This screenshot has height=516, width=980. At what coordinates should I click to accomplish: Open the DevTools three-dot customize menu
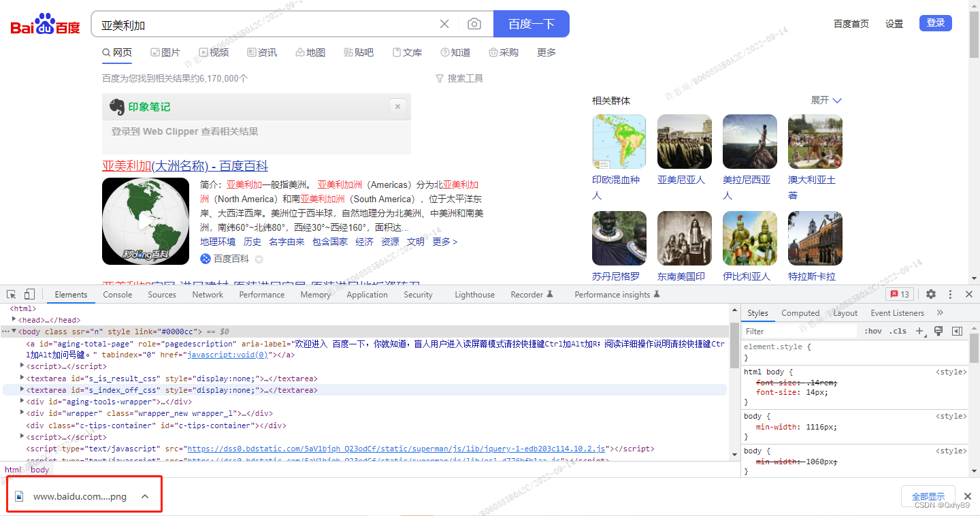tap(951, 295)
